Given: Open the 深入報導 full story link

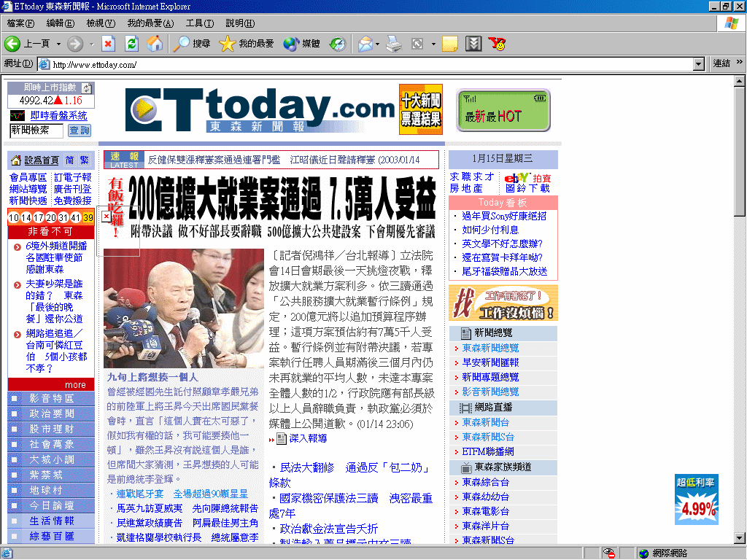Looking at the screenshot, I should pyautogui.click(x=307, y=438).
